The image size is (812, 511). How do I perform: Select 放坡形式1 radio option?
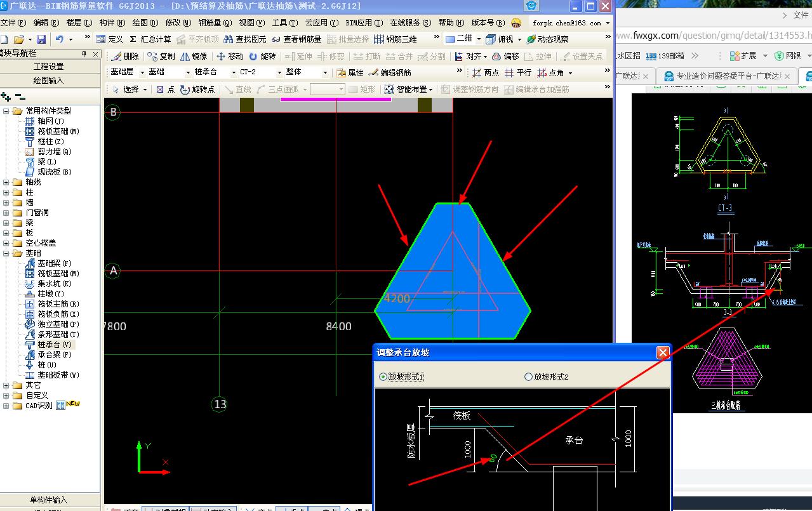(401, 377)
